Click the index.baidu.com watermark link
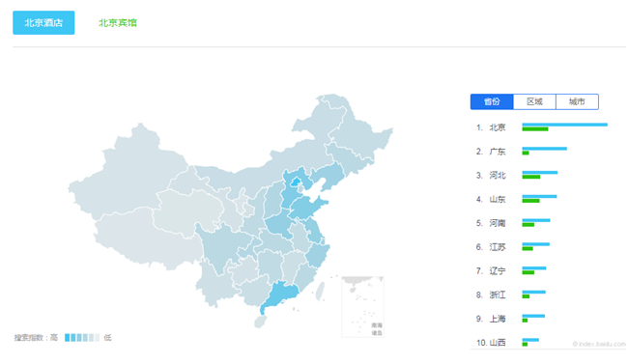This screenshot has height=364, width=628. [599, 344]
